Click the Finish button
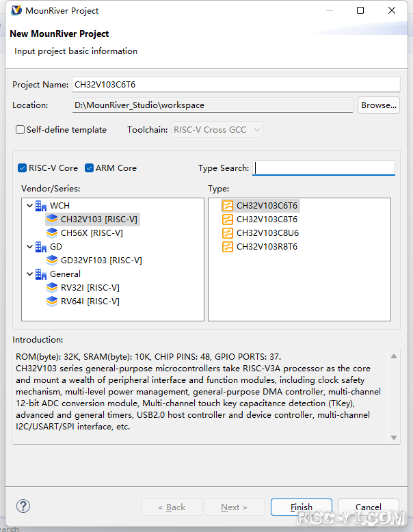The height and width of the screenshot is (532, 413). pyautogui.click(x=302, y=507)
